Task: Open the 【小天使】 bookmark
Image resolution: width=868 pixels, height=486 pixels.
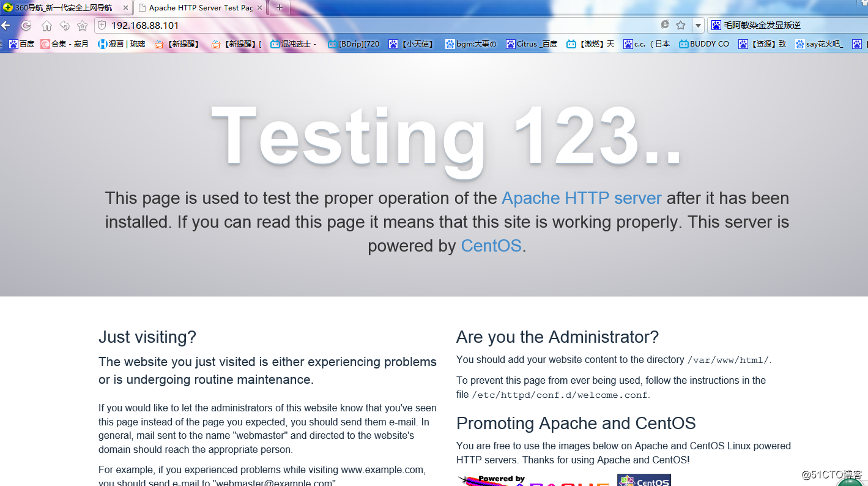Action: click(x=412, y=44)
